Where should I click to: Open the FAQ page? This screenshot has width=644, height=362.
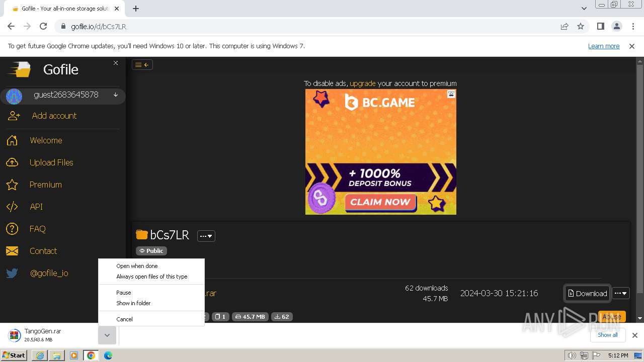pyautogui.click(x=37, y=229)
